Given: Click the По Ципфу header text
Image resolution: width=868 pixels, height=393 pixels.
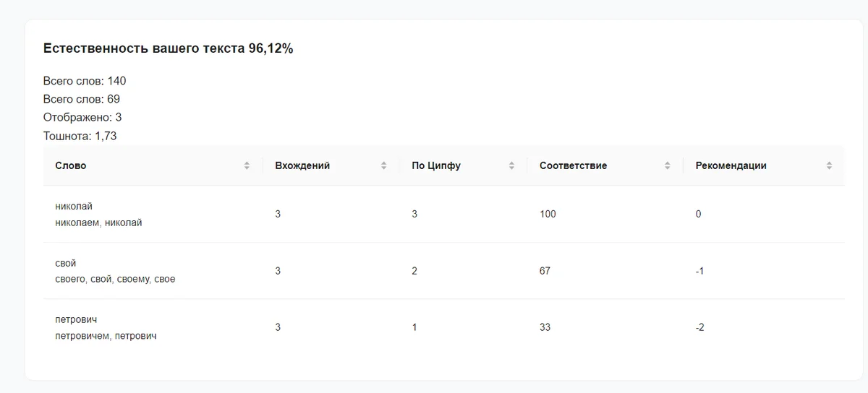Looking at the screenshot, I should (x=436, y=165).
